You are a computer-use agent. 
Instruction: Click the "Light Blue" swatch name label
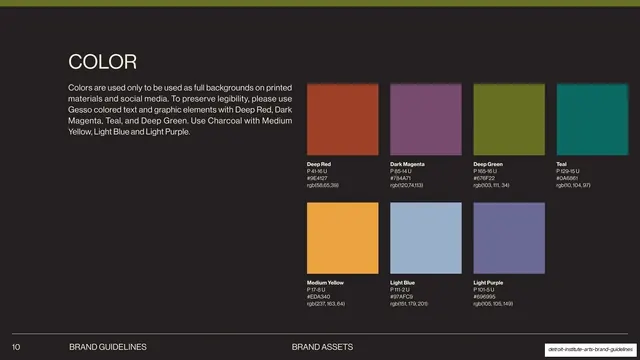[402, 282]
